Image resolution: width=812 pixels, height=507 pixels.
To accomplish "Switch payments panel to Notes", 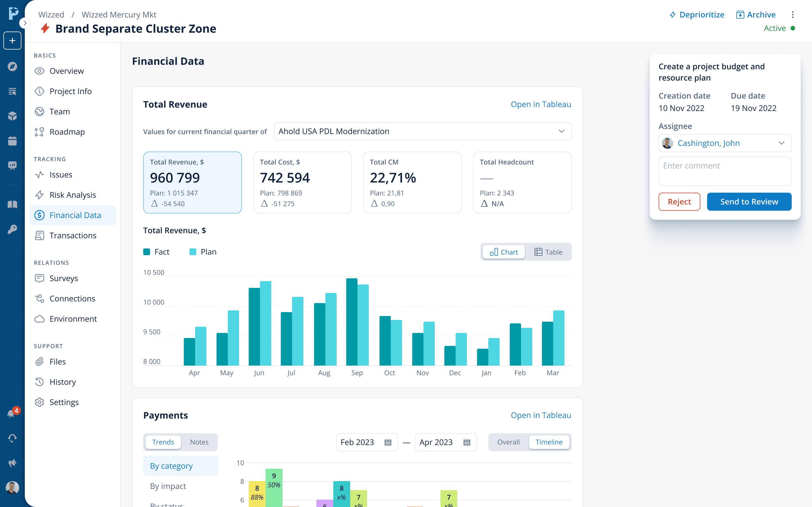I will (x=199, y=442).
